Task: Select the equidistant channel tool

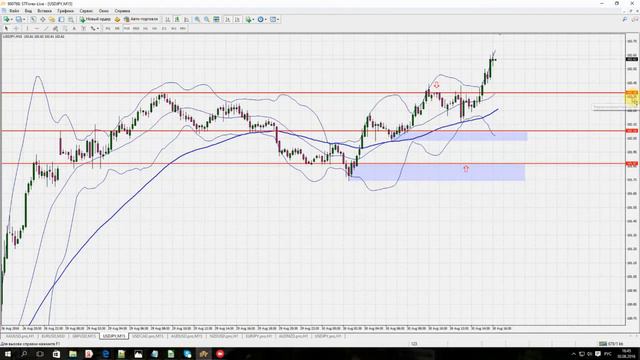Action: click(56, 28)
